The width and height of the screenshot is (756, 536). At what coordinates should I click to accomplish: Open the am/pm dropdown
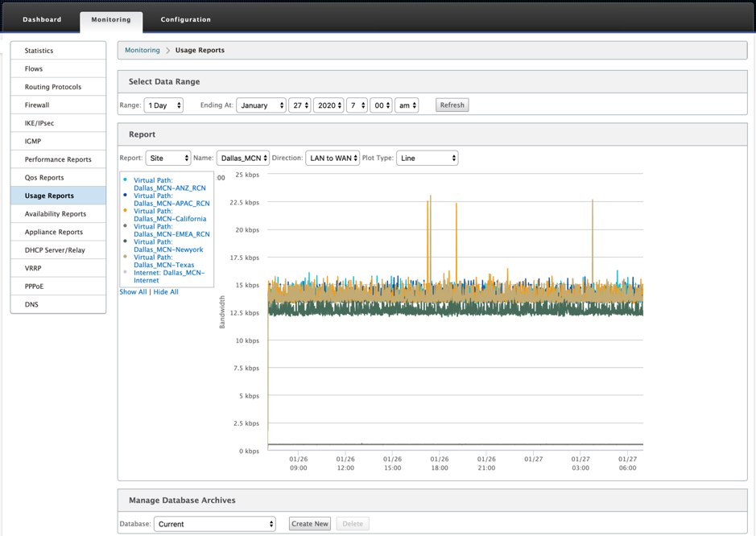coord(407,105)
